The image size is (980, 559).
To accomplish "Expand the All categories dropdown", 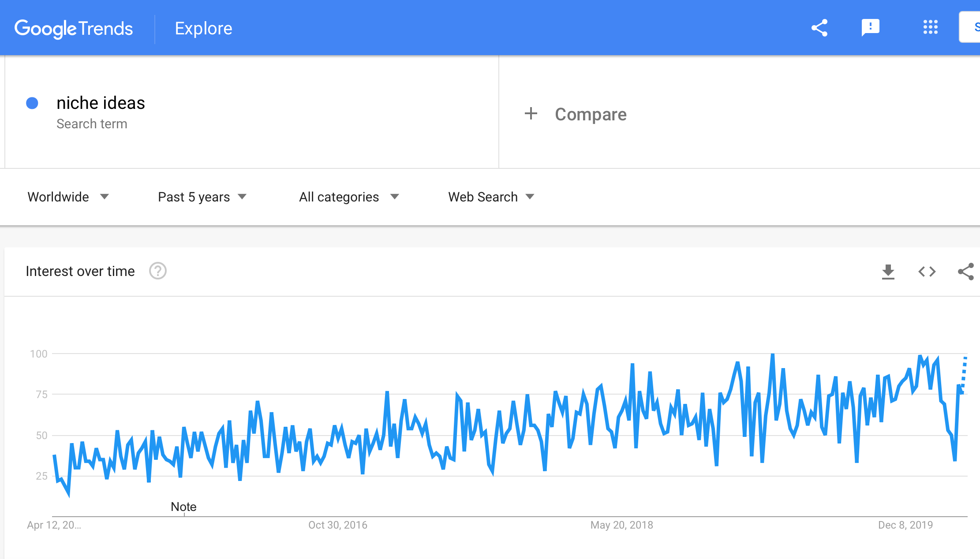I will [349, 197].
